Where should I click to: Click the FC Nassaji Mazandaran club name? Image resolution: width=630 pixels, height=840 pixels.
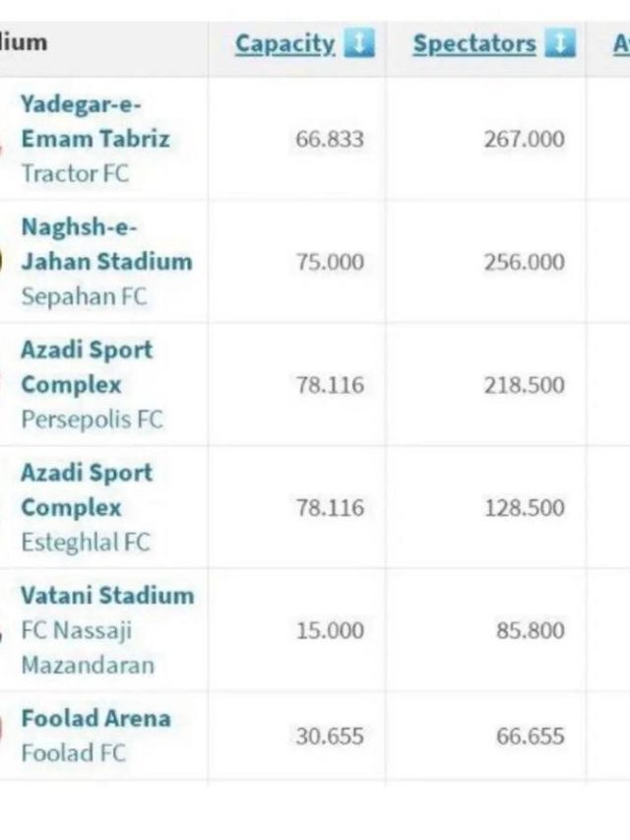point(88,648)
